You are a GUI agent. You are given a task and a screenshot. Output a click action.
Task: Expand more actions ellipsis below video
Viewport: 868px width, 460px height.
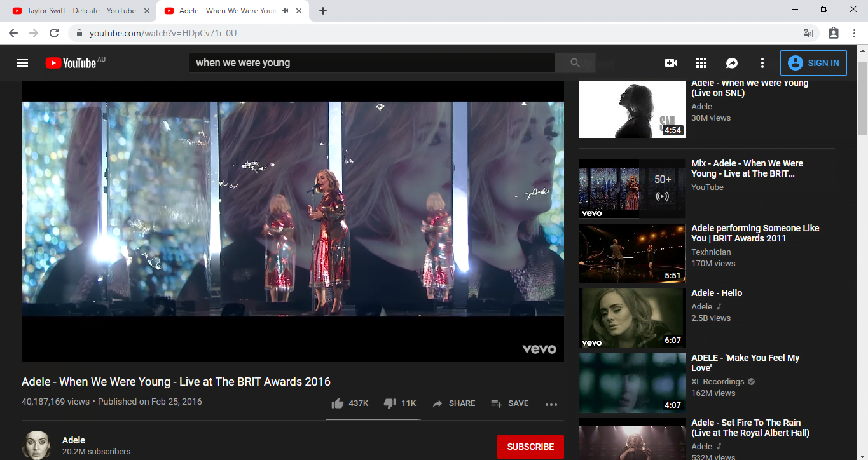551,404
